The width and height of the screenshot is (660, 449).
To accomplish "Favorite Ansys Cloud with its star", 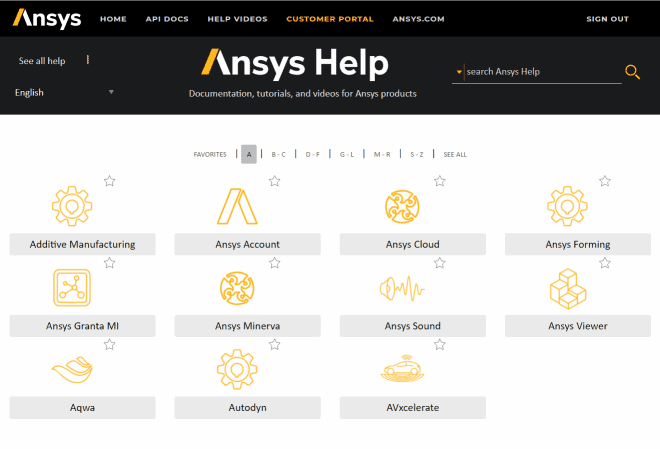I will coord(440,181).
